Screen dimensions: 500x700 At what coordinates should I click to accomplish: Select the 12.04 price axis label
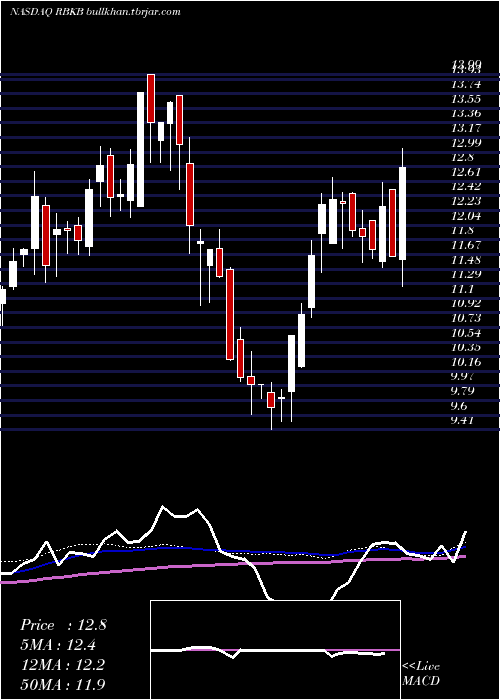pyautogui.click(x=466, y=216)
